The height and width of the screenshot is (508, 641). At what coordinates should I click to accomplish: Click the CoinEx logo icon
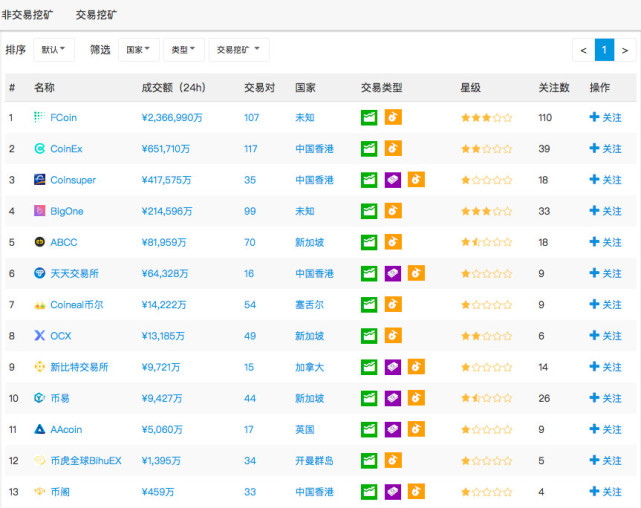39,148
